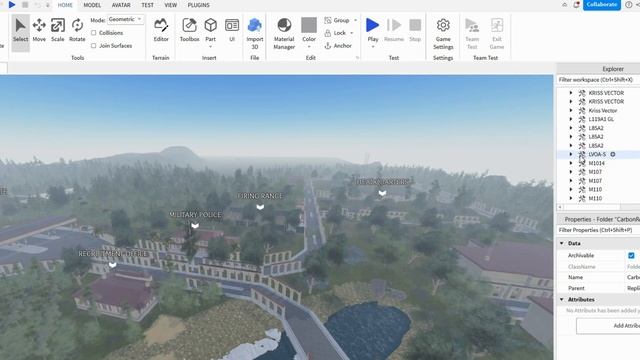This screenshot has height=360, width=640.
Task: Toggle Anchor on selected part
Action: pos(338,46)
